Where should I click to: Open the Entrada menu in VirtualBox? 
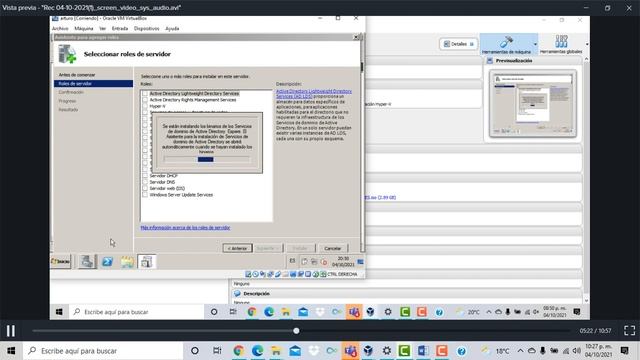click(x=120, y=29)
